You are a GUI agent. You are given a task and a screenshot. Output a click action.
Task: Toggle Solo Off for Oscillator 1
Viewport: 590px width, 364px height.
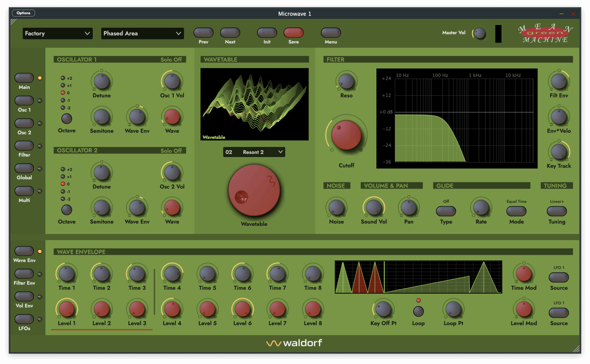(x=171, y=59)
